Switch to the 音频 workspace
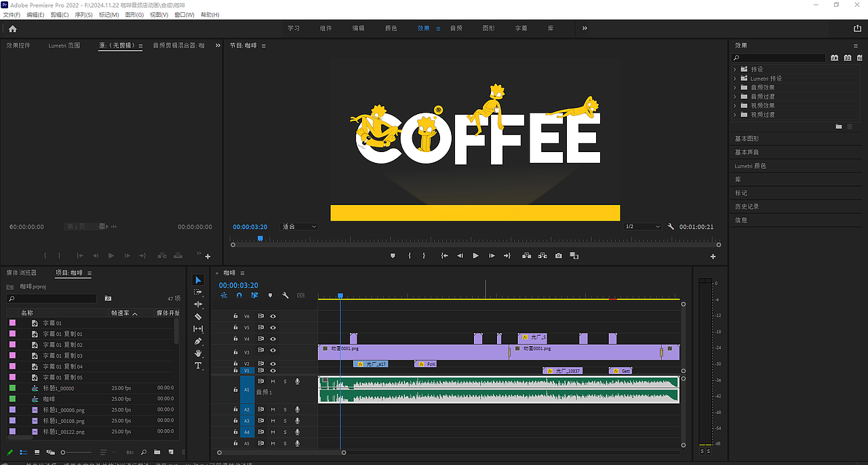The width and height of the screenshot is (868, 465). click(x=456, y=29)
